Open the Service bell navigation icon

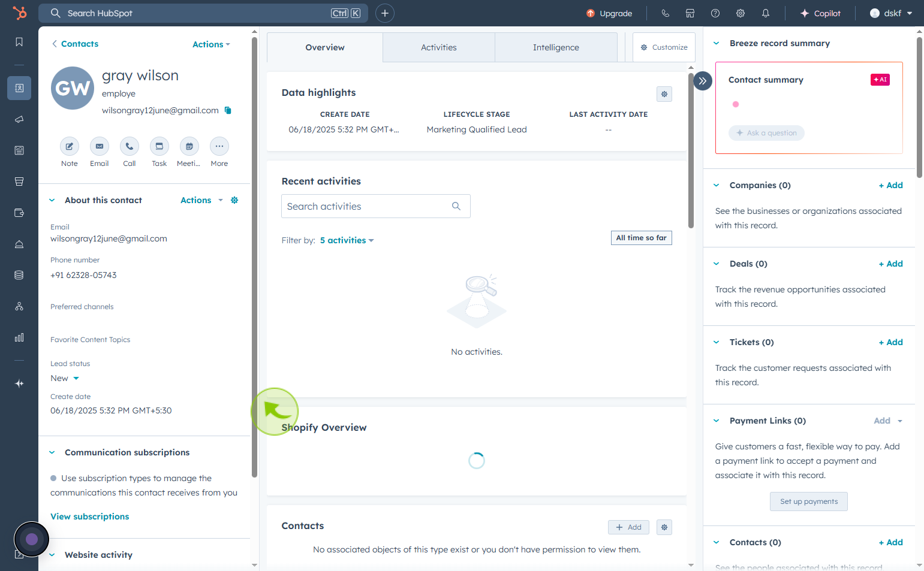coord(19,244)
